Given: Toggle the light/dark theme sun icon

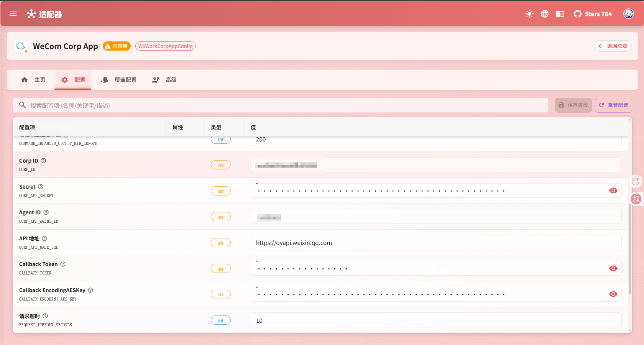Looking at the screenshot, I should tap(529, 14).
